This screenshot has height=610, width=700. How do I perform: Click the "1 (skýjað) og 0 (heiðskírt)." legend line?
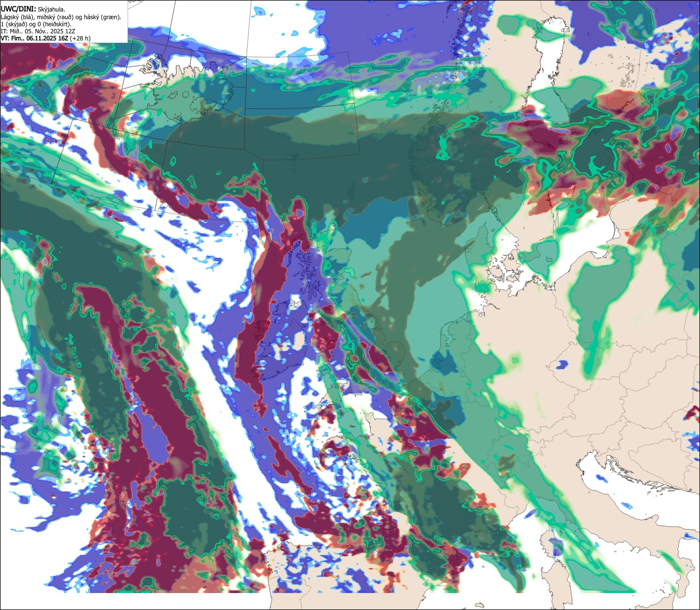[36, 24]
